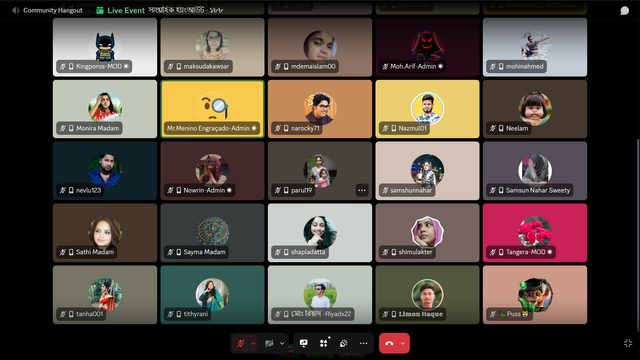Turn on the camera
The image size is (640, 360).
(x=269, y=343)
